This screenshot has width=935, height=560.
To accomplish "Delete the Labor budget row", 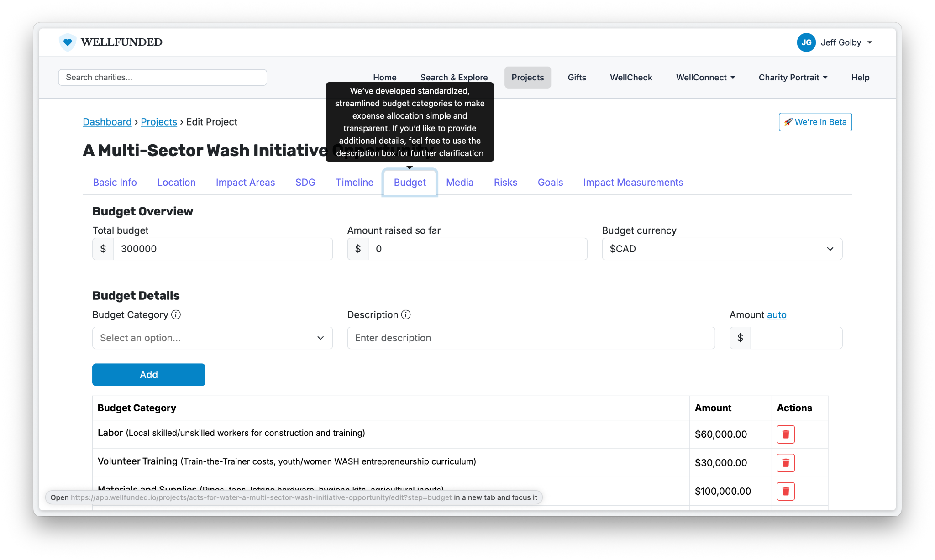I will coord(785,434).
